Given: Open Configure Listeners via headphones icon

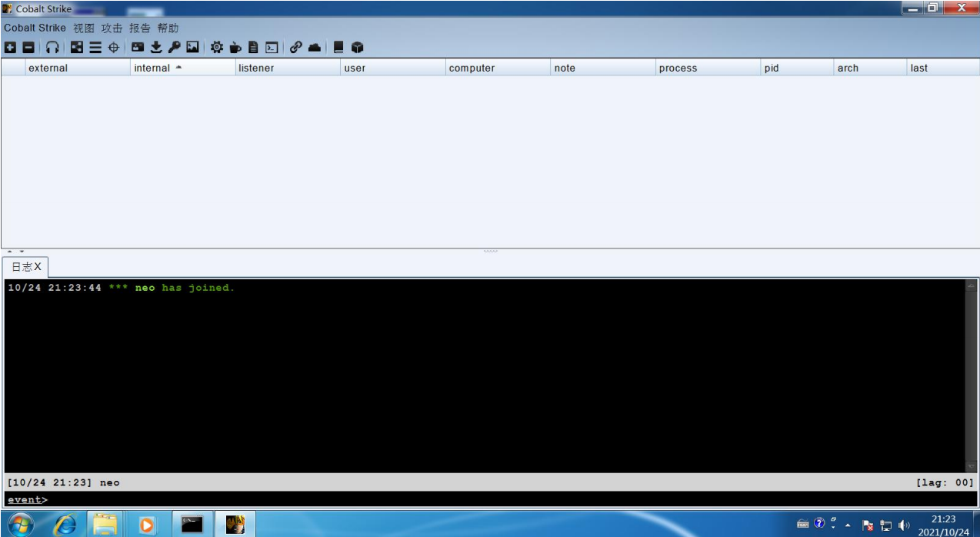Looking at the screenshot, I should 52,48.
